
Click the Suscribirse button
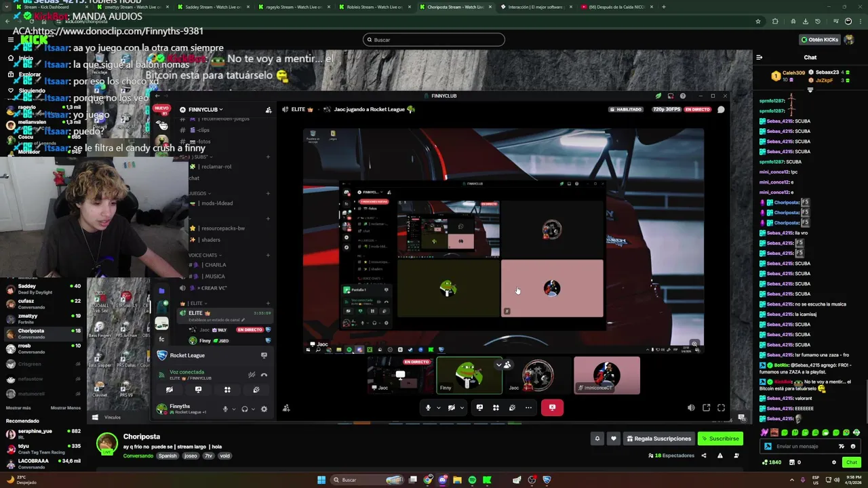point(720,439)
